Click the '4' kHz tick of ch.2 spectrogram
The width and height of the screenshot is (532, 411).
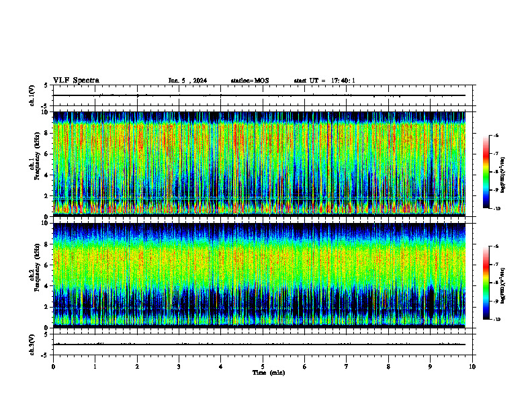coord(47,286)
